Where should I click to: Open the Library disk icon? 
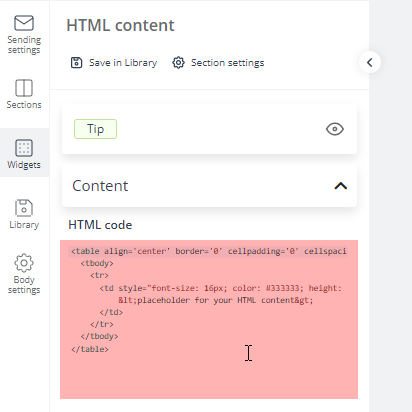(x=24, y=208)
